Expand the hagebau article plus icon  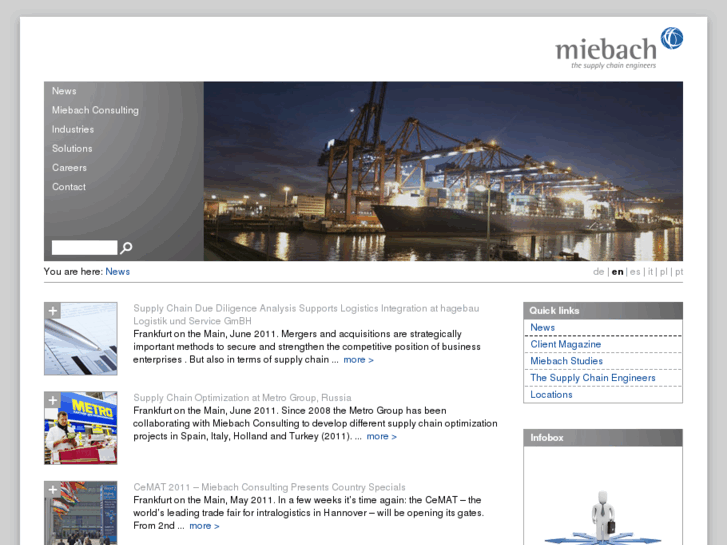coord(53,311)
